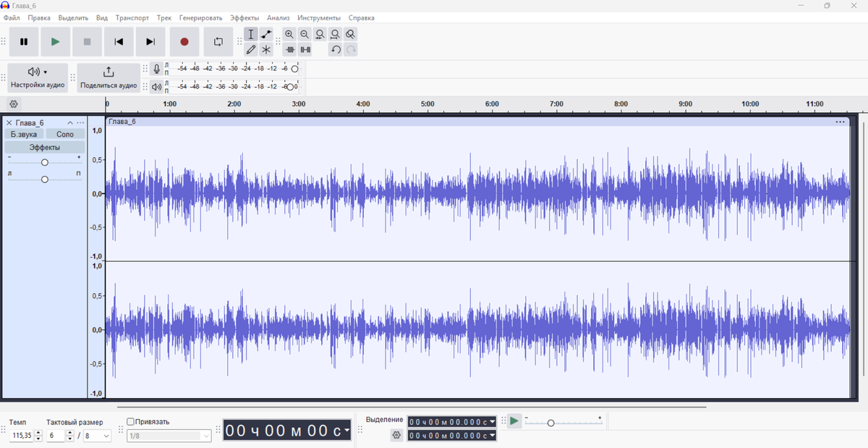The height and width of the screenshot is (448, 868).
Task: Open timeline options gear icon
Action: [14, 104]
